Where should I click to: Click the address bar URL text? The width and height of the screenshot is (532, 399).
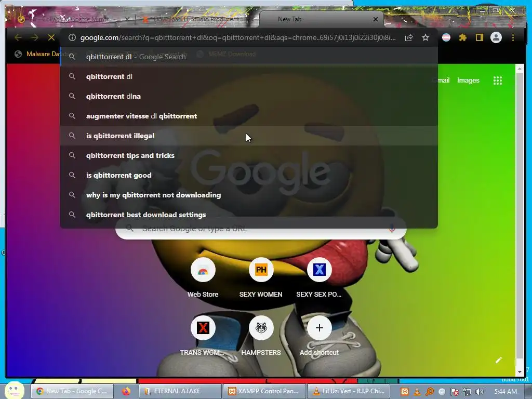click(238, 37)
